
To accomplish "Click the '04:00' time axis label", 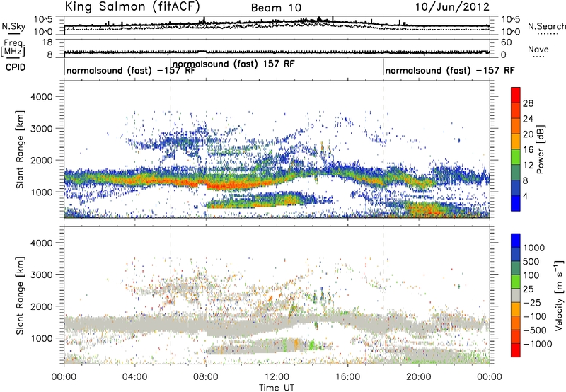I will (x=134, y=377).
